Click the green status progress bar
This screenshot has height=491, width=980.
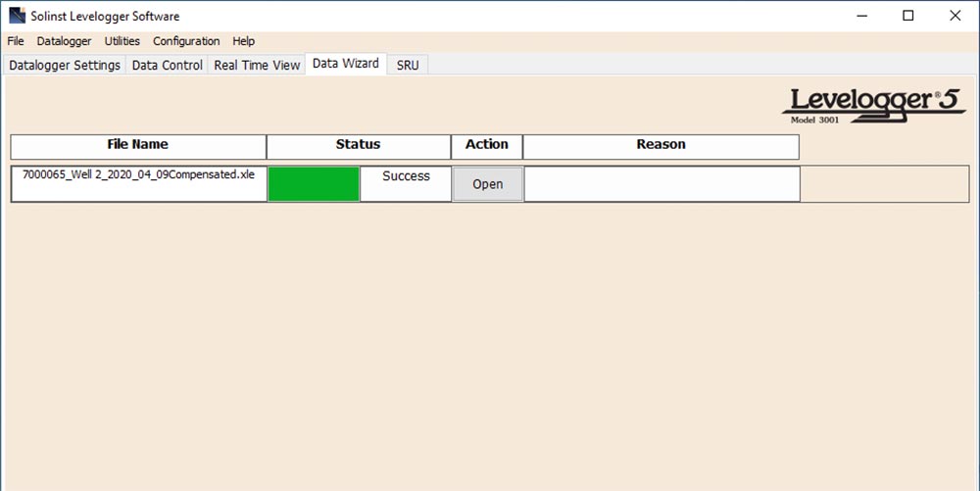click(x=314, y=184)
